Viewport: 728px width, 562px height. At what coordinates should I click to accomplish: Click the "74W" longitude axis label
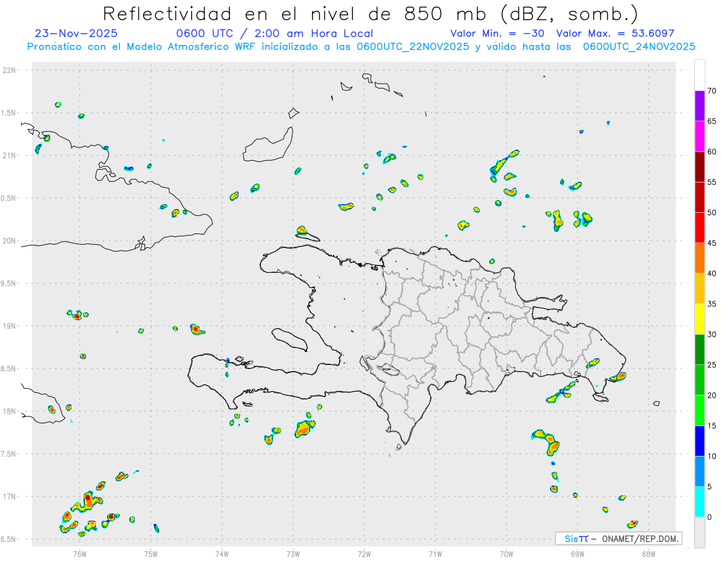point(222,554)
